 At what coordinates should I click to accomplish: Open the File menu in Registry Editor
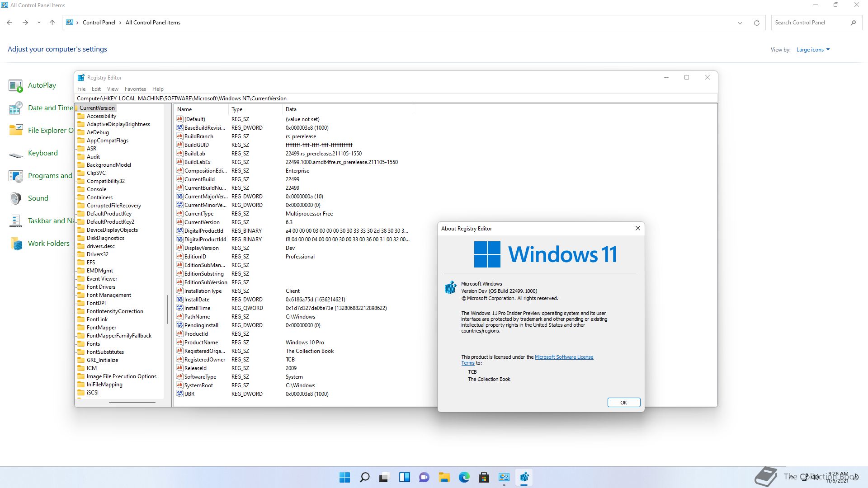click(81, 89)
